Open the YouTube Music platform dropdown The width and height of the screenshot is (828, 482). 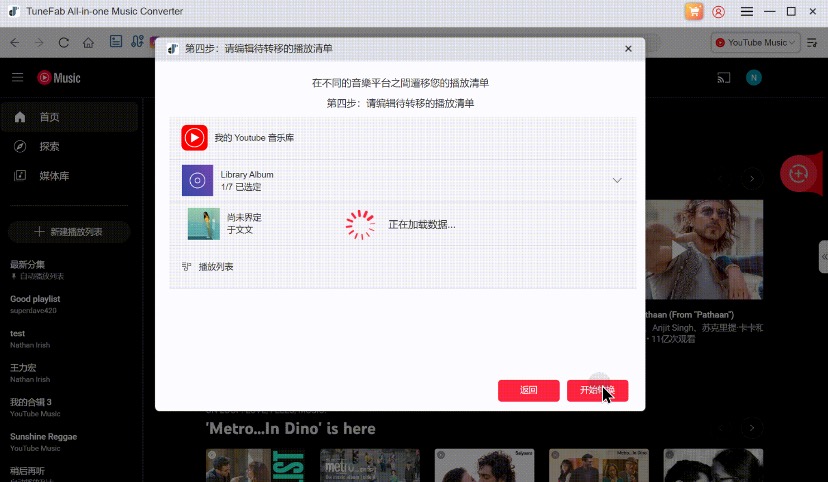[757, 43]
